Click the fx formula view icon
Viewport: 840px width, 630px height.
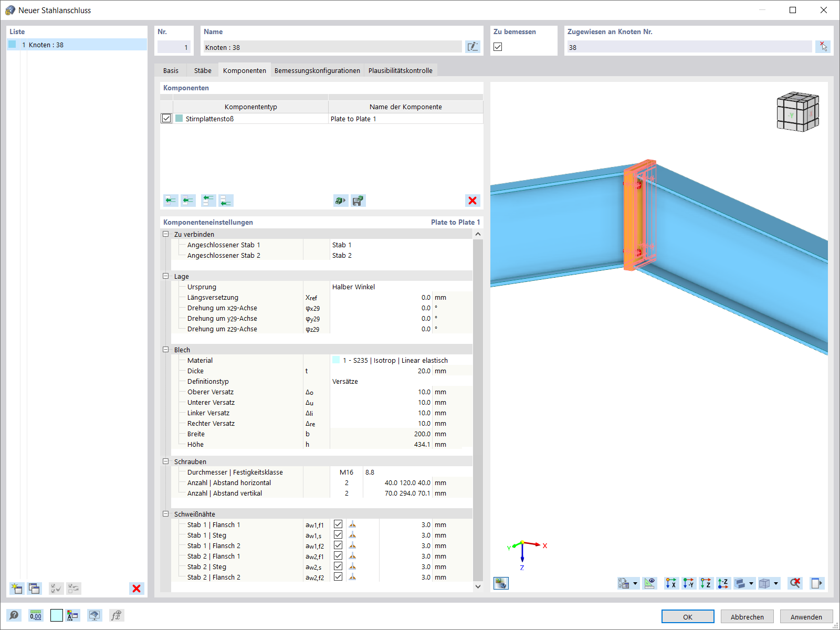click(117, 615)
